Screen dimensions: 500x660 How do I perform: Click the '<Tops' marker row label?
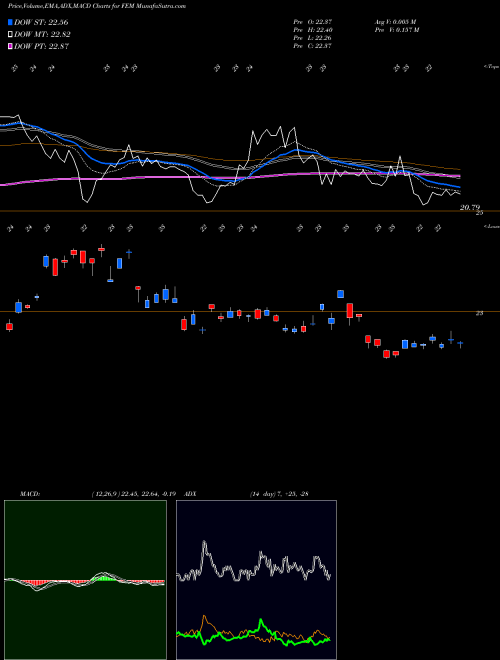point(491,67)
